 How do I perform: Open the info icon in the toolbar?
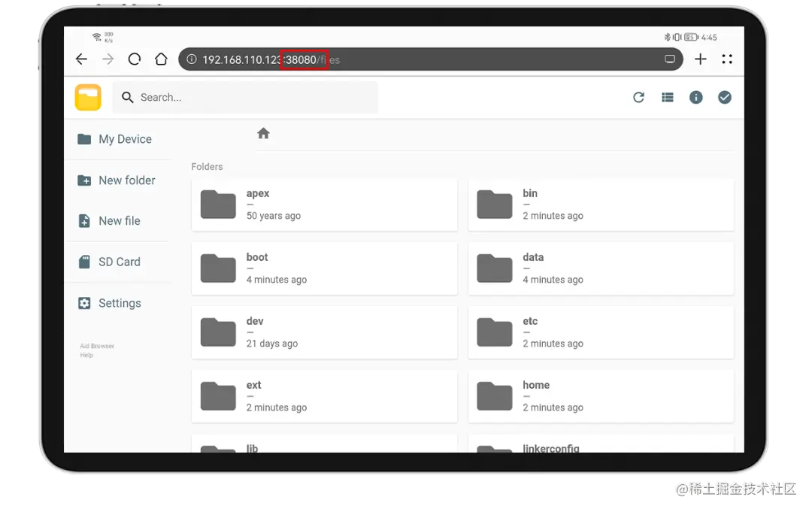tap(696, 97)
